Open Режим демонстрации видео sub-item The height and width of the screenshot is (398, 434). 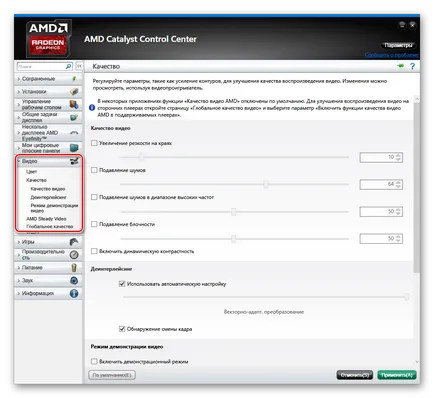coord(54,208)
